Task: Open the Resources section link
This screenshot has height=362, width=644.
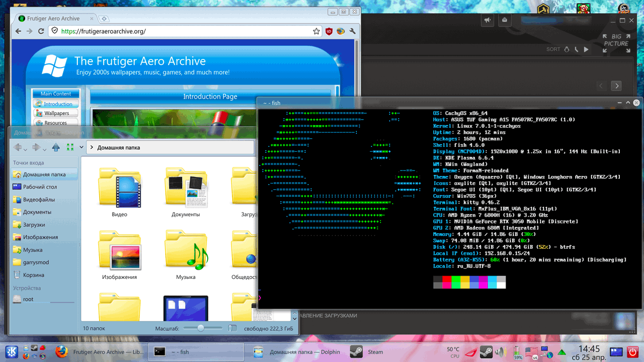Action: [56, 123]
